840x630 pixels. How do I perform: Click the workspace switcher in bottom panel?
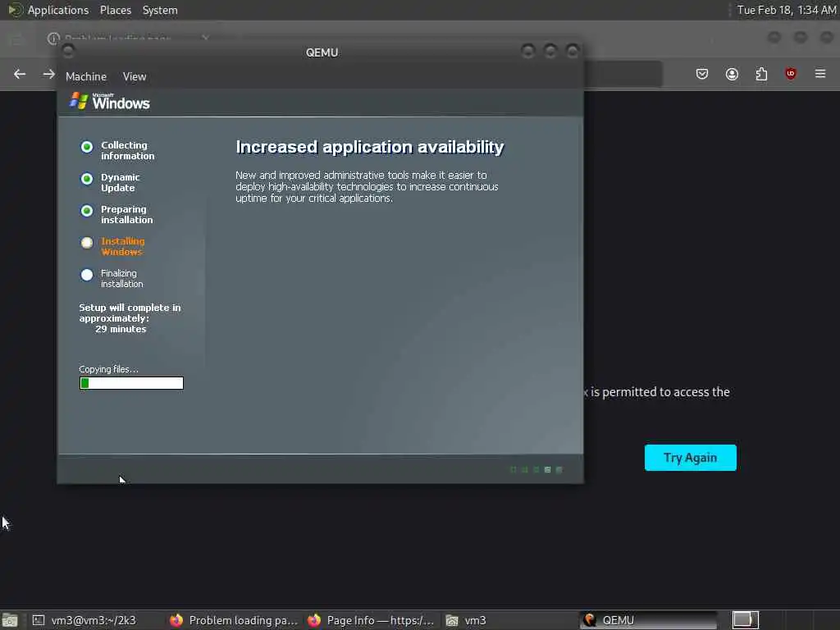(x=745, y=620)
